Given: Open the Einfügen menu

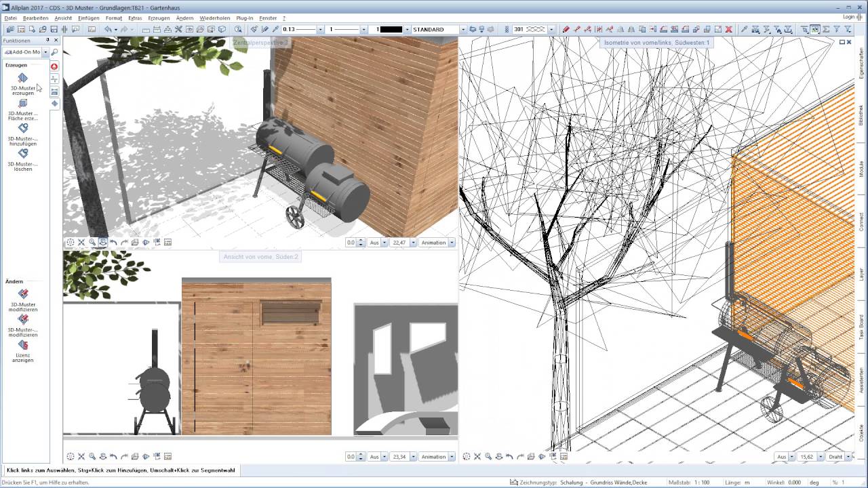Looking at the screenshot, I should 88,18.
